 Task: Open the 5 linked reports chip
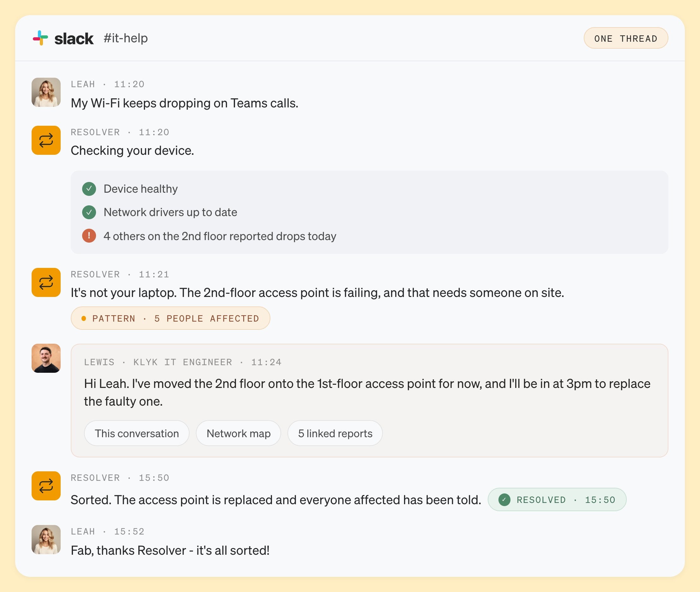point(335,433)
